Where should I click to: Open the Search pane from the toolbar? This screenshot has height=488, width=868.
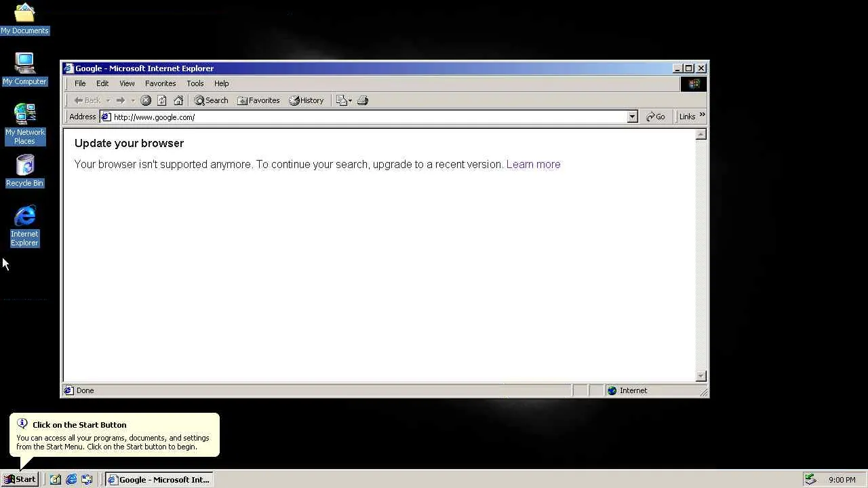click(x=211, y=100)
